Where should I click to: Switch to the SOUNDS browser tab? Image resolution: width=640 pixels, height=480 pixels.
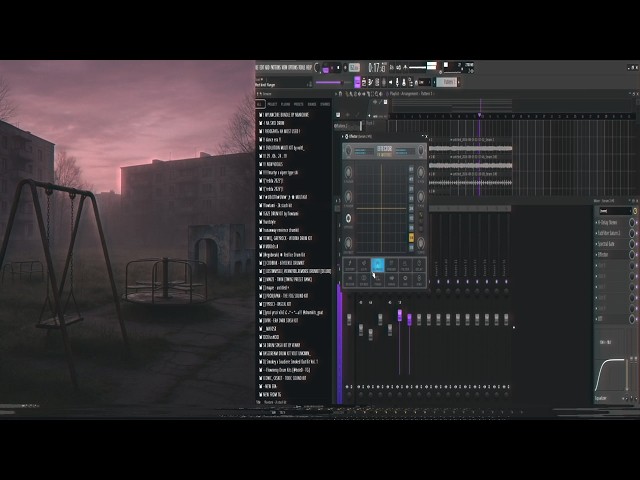coord(312,104)
